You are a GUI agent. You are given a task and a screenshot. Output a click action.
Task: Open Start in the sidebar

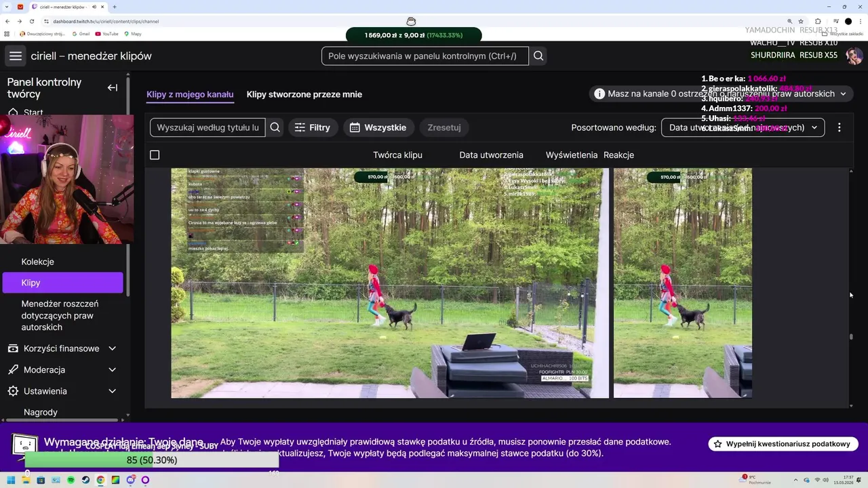pyautogui.click(x=33, y=113)
